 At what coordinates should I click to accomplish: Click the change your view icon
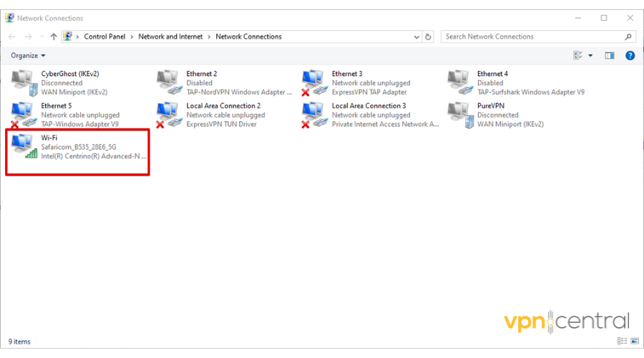coord(578,55)
